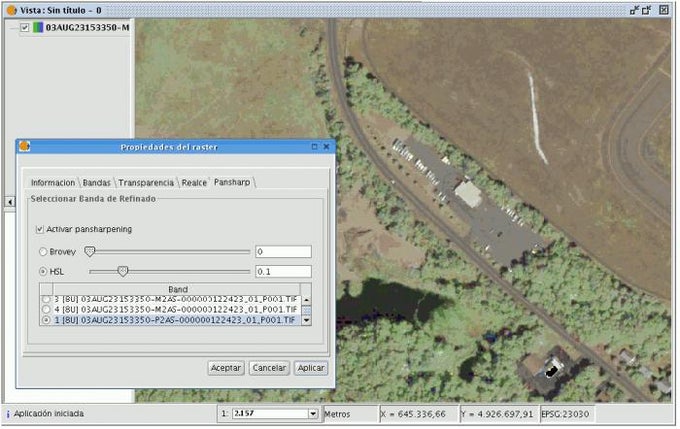
Task: Collapse the legend panel with the left arrow
Action: click(x=10, y=202)
